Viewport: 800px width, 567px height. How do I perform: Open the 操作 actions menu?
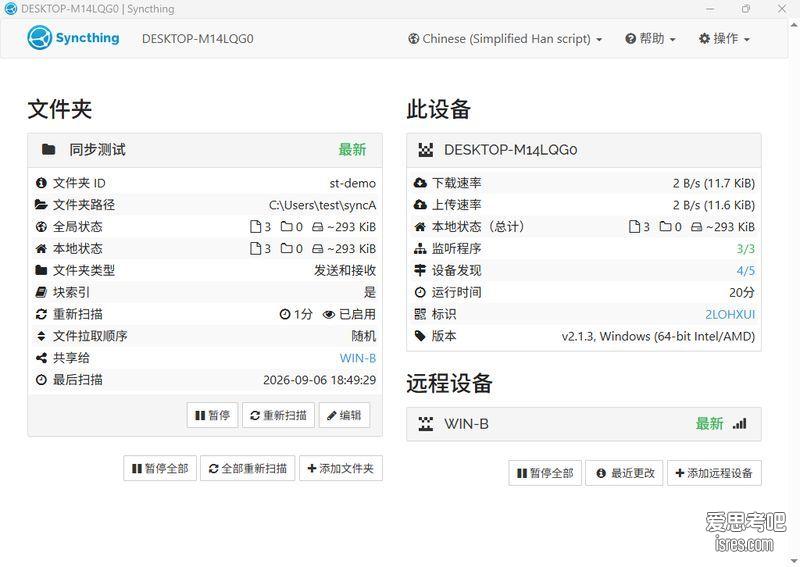point(724,39)
